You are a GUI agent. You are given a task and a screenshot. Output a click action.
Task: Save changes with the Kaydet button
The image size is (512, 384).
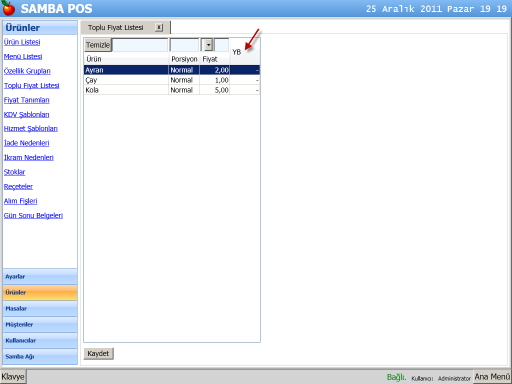click(98, 354)
